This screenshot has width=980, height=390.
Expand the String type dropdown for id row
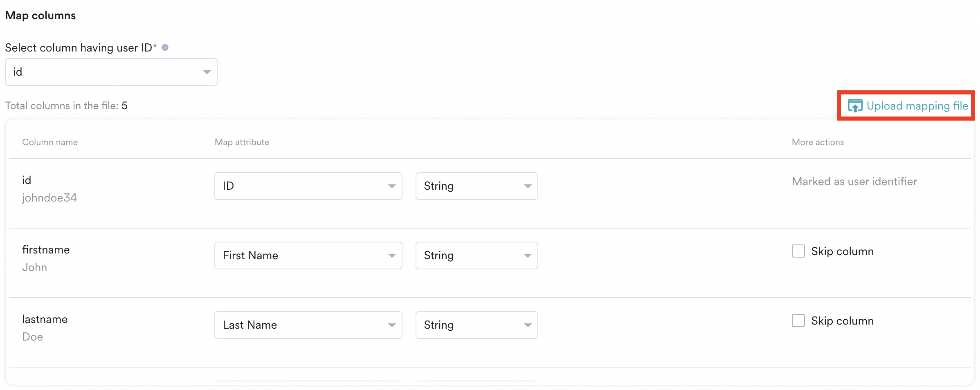(x=477, y=186)
